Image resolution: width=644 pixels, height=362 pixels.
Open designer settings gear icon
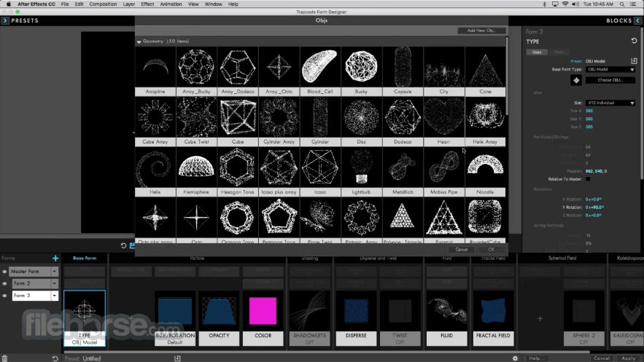(x=515, y=358)
